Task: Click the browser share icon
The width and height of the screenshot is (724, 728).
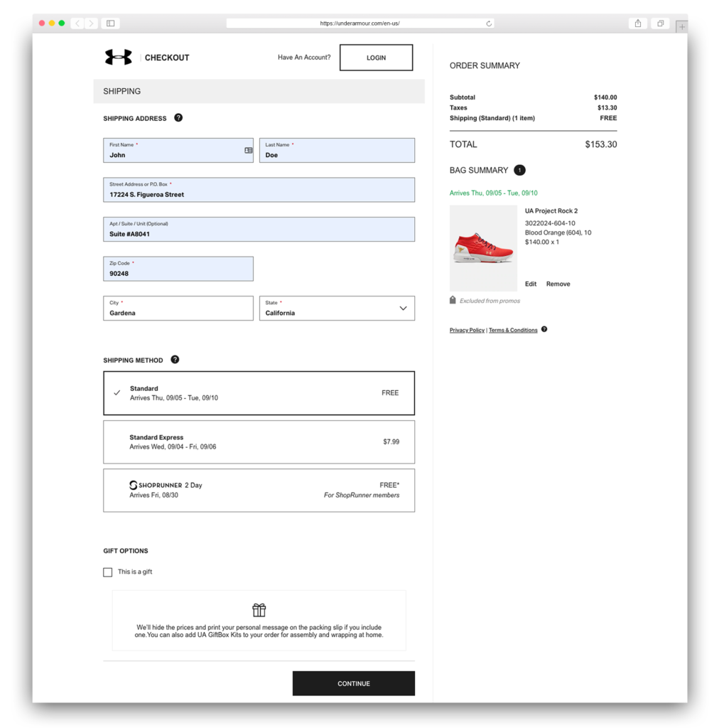Action: [638, 23]
